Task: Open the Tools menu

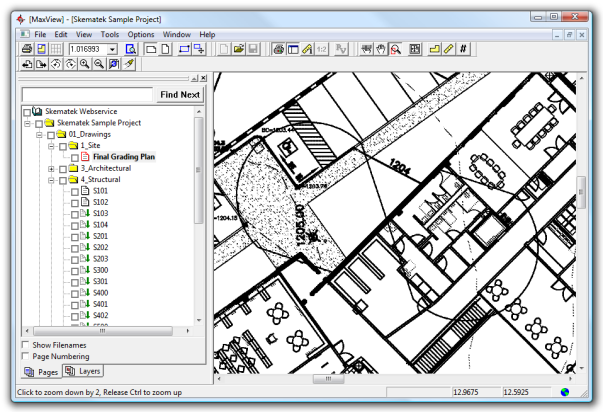Action: [x=110, y=35]
